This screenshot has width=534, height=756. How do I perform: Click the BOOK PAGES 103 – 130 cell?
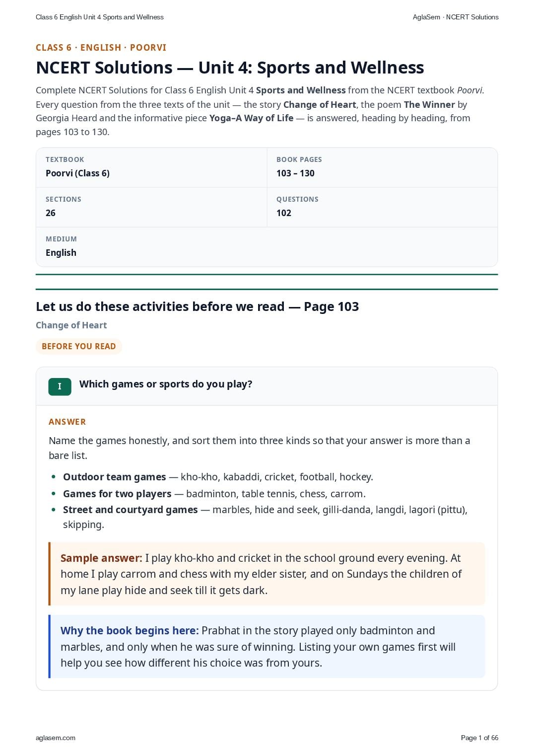pos(382,167)
